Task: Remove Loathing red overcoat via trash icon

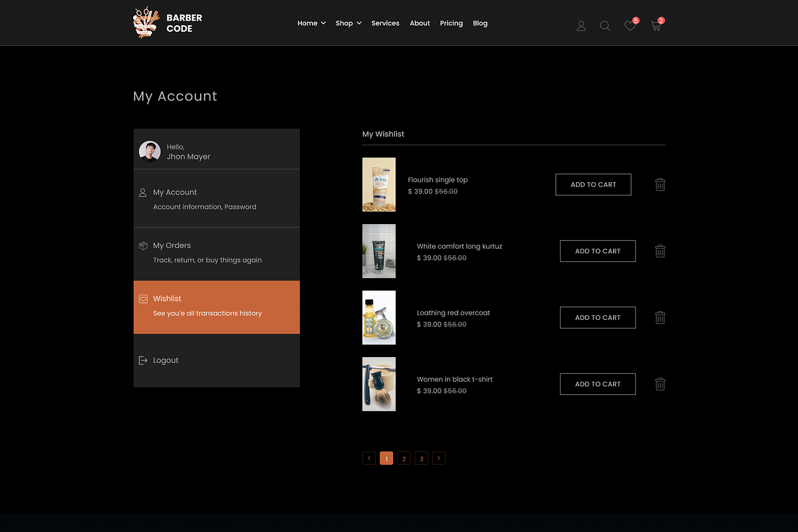Action: pos(660,318)
